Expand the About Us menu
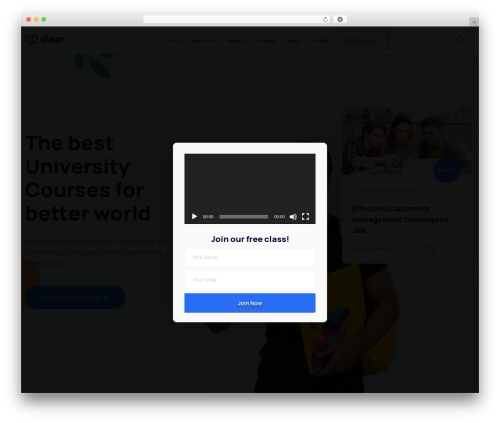The image size is (500, 423). (205, 41)
